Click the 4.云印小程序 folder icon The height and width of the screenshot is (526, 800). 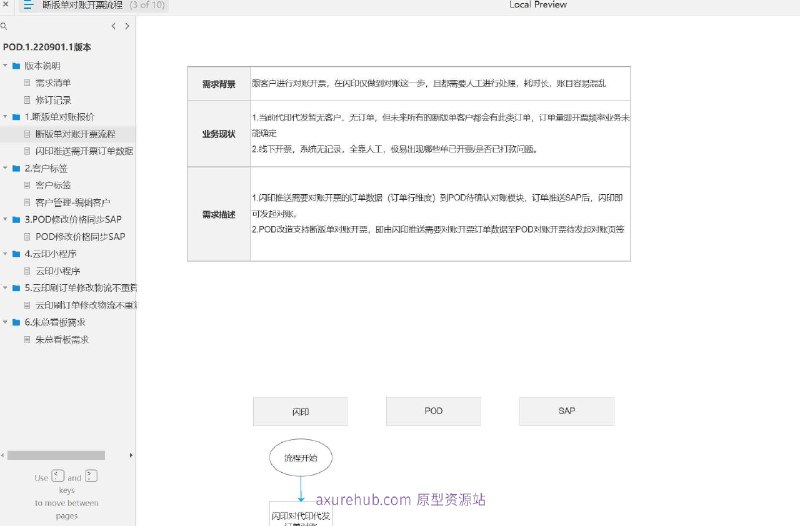pos(16,254)
